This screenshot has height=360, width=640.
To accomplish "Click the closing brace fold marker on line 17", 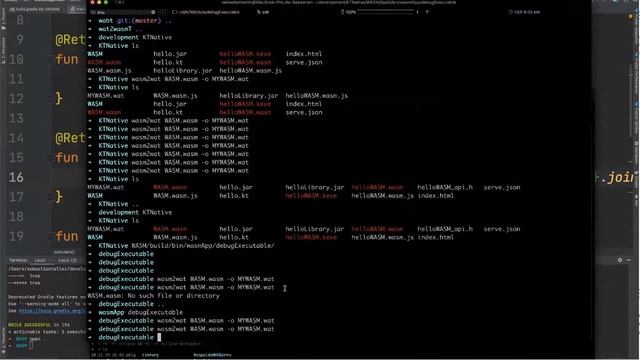I will 51,197.
